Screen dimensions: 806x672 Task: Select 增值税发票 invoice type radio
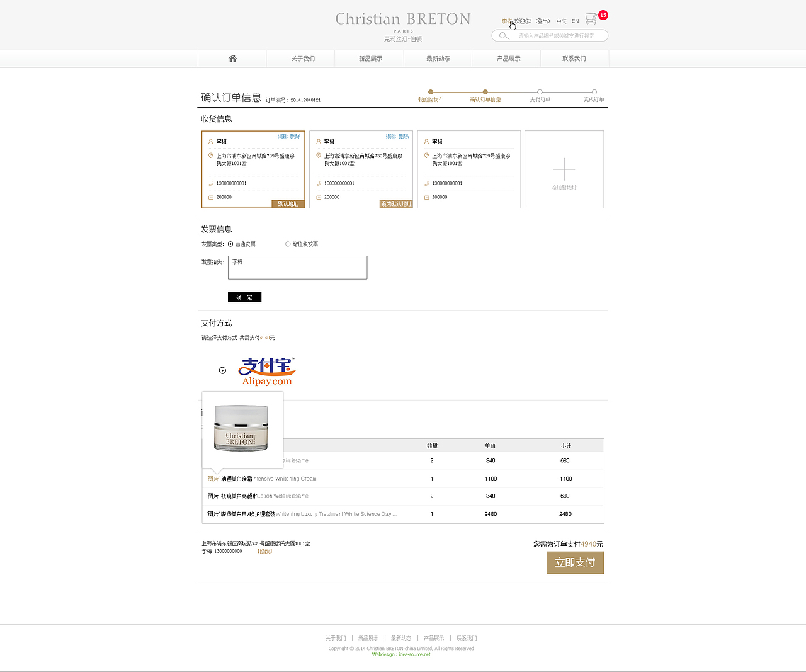click(x=288, y=244)
